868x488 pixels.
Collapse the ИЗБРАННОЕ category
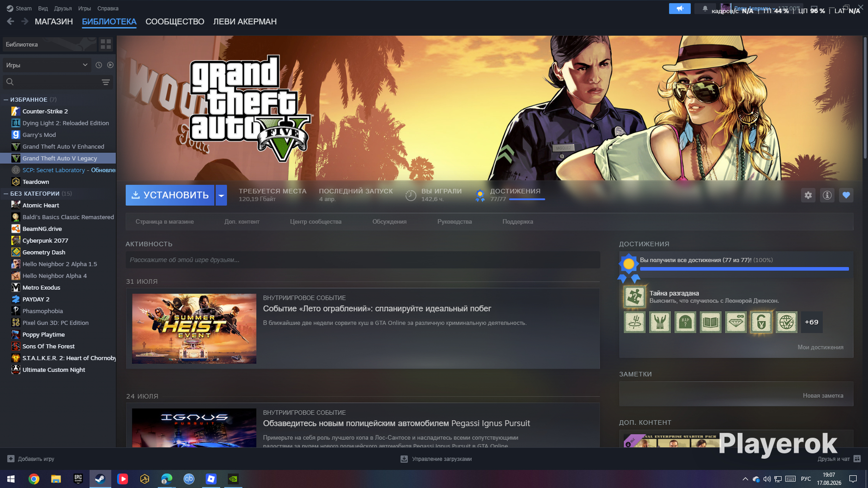[x=6, y=100]
